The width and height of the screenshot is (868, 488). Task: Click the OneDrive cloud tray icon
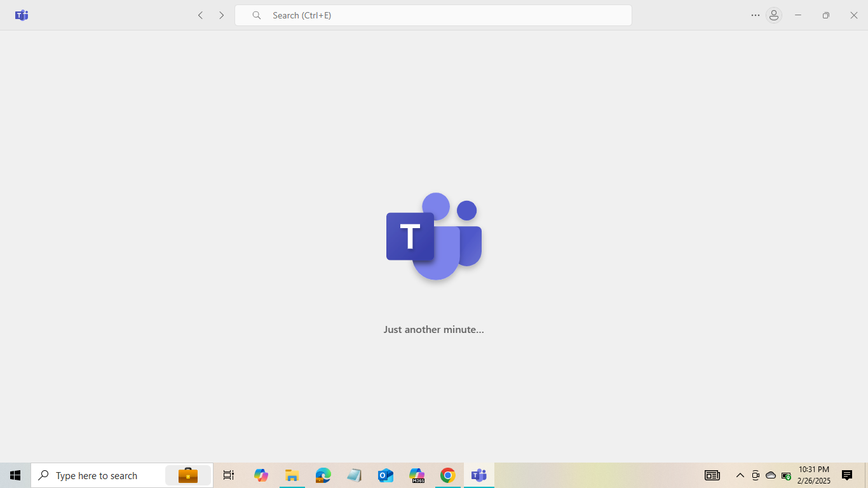[771, 475]
